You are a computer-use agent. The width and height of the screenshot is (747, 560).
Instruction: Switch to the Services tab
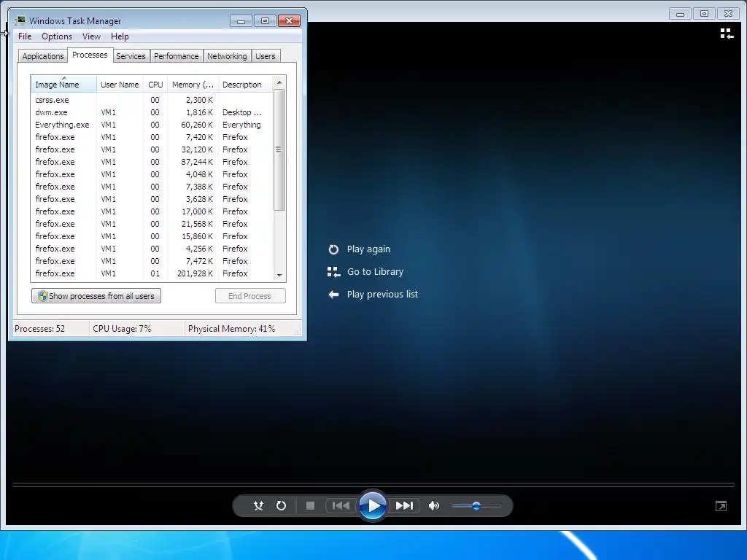131,56
